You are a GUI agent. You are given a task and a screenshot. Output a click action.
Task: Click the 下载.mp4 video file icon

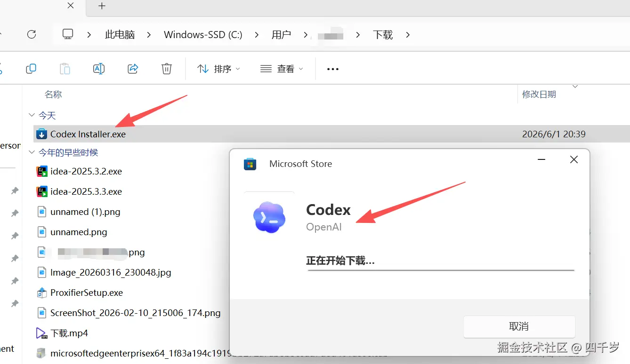(x=42, y=333)
